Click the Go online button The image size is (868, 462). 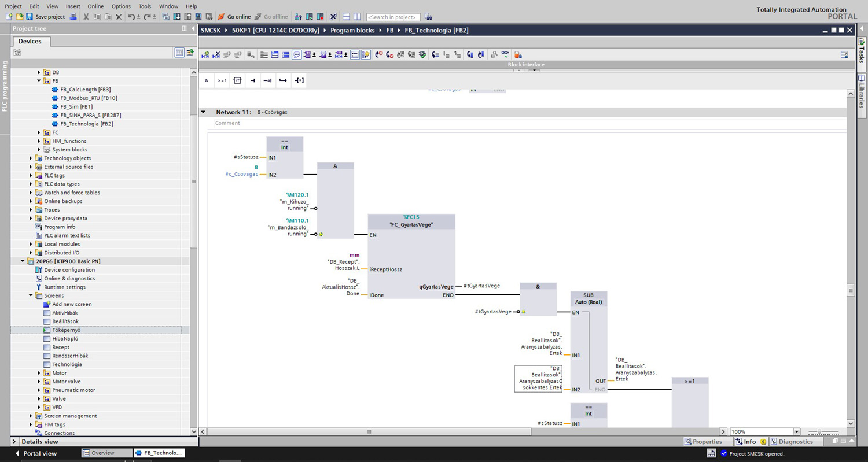(234, 17)
